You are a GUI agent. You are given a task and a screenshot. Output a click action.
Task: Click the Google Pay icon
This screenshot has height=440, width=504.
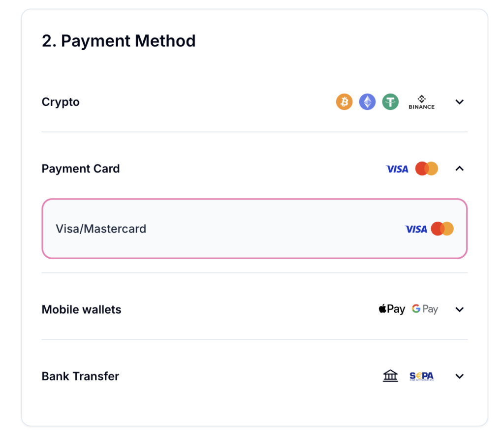424,309
